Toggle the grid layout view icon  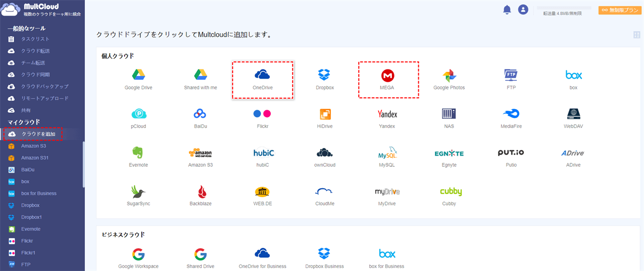click(x=637, y=35)
